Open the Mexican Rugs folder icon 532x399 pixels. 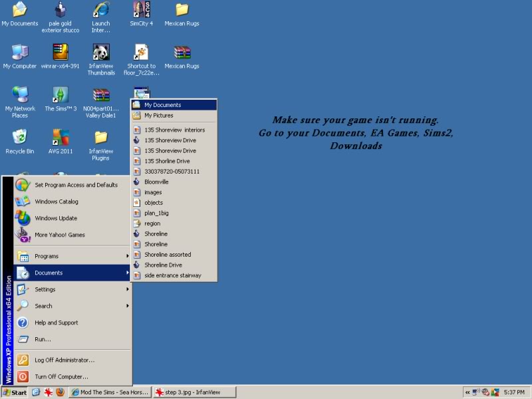tap(182, 14)
